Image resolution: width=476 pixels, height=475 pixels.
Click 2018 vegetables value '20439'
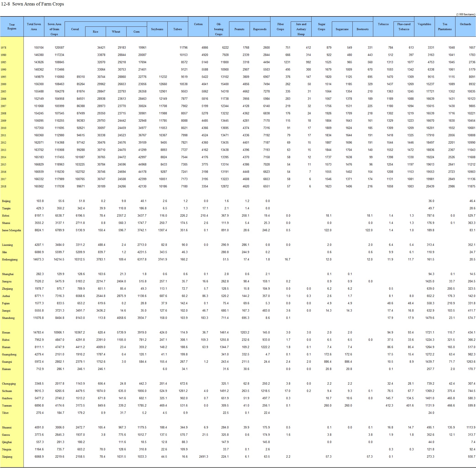point(430,187)
